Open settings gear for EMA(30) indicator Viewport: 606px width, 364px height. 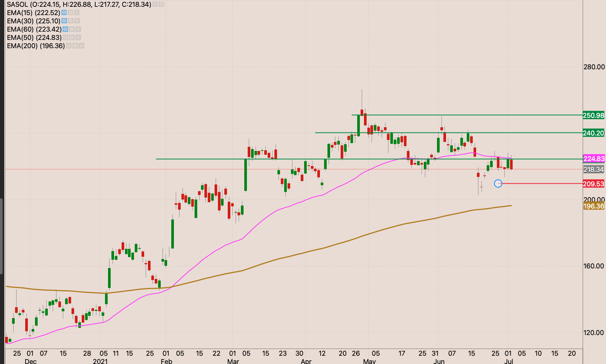pyautogui.click(x=70, y=21)
